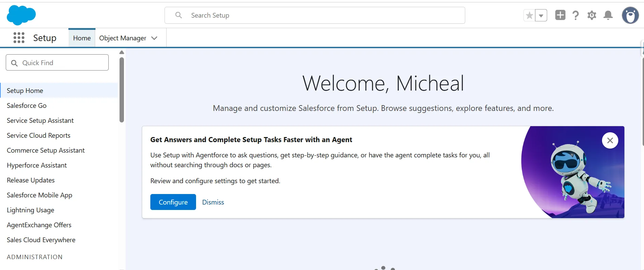Open the user profile avatar

pos(630,15)
